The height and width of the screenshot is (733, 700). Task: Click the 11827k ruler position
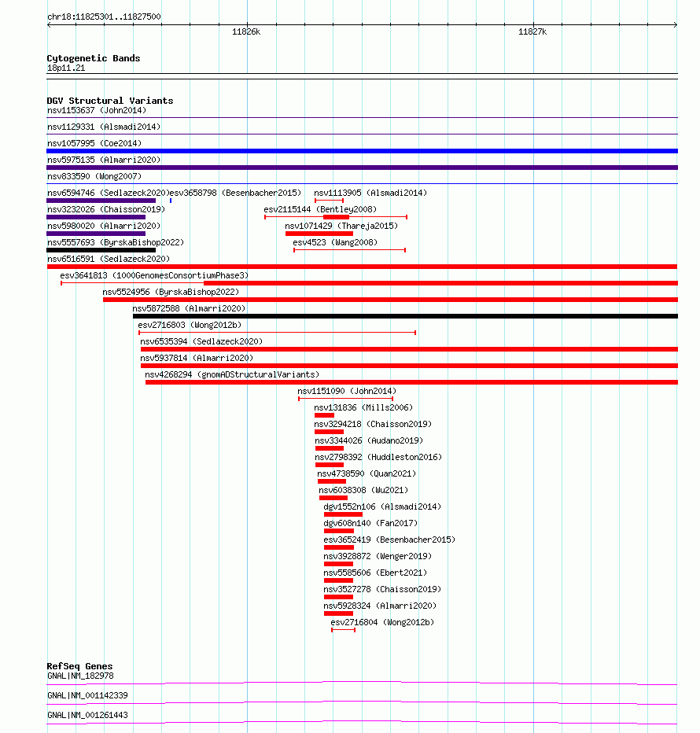click(532, 31)
